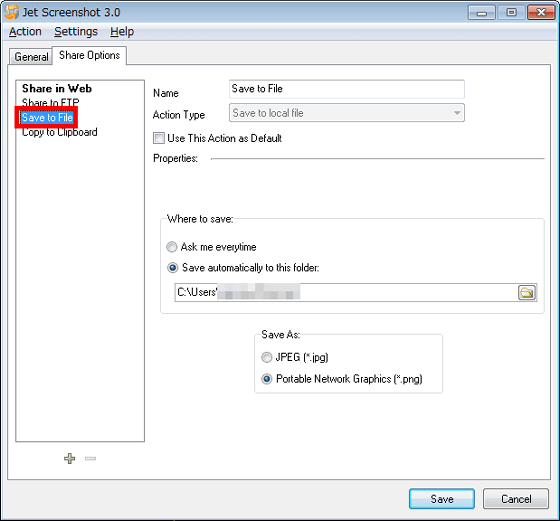
Task: Open the Action menu
Action: point(25,31)
